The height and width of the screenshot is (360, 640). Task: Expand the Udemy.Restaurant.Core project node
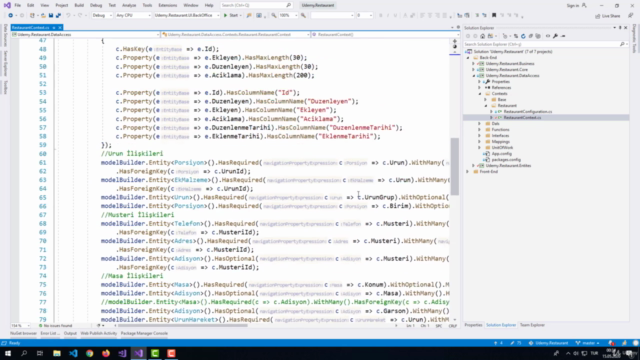coord(473,70)
